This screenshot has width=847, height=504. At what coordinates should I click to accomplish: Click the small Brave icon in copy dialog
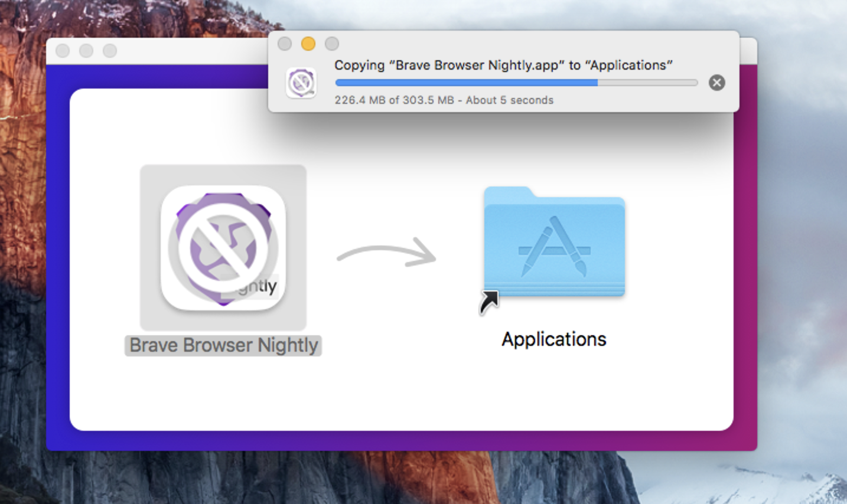pos(301,82)
